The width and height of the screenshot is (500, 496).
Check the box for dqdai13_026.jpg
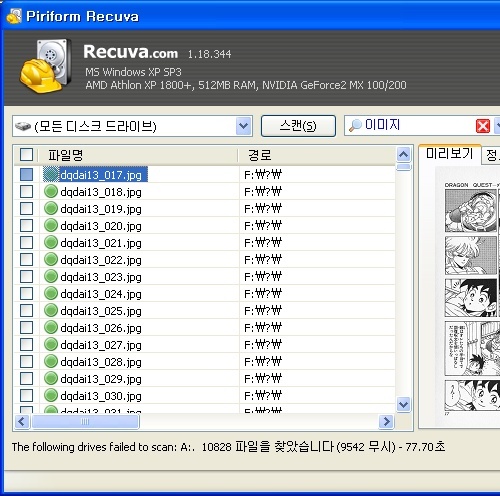pos(26,328)
